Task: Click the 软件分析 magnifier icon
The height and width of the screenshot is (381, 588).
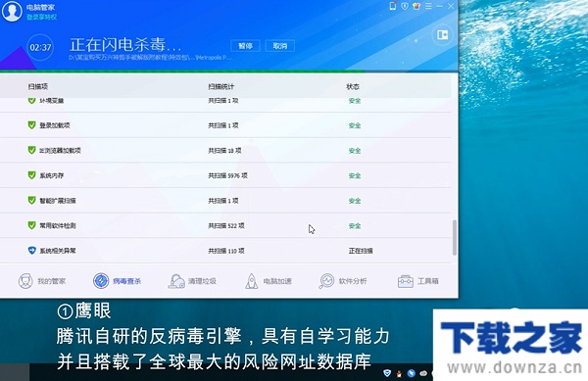Action: point(326,281)
